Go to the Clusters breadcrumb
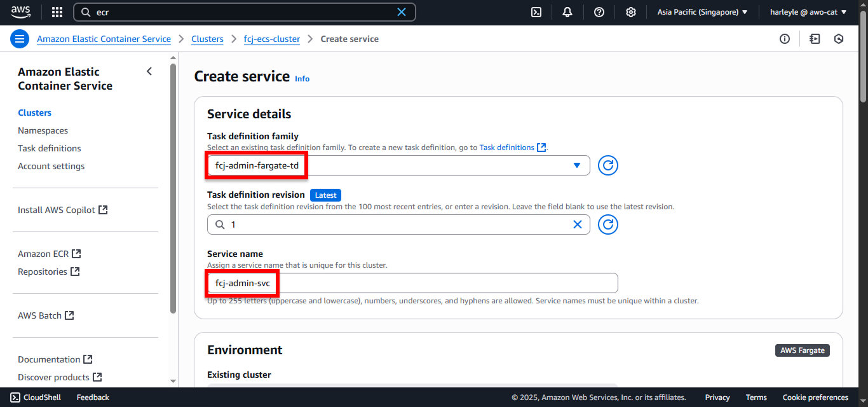Screen dimensions: 868x407 click(207, 39)
